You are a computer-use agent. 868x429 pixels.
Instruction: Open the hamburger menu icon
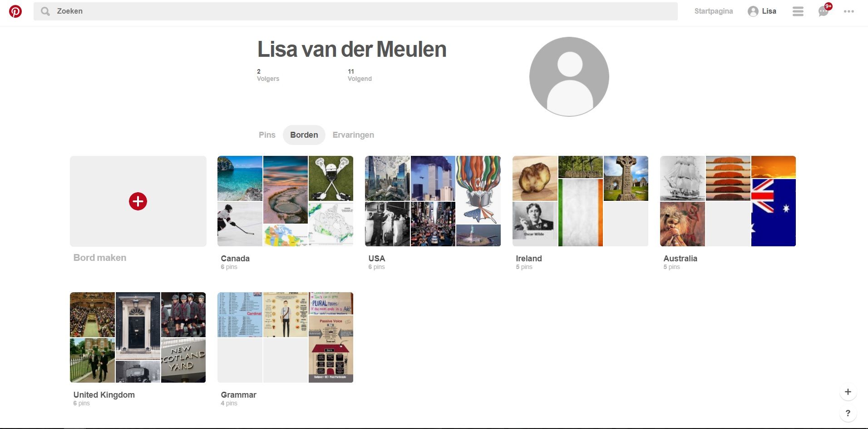point(798,11)
